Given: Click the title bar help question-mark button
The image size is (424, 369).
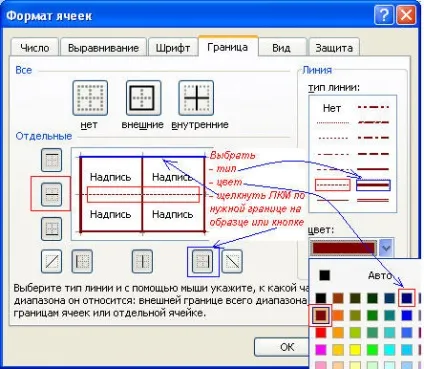Looking at the screenshot, I should pyautogui.click(x=384, y=15).
